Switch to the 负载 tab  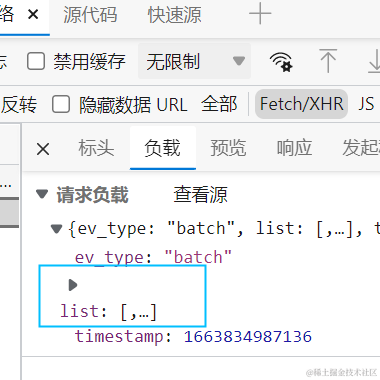coord(162,148)
